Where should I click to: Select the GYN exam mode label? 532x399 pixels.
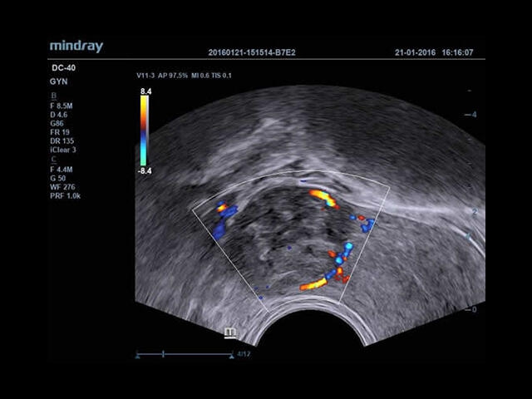58,83
